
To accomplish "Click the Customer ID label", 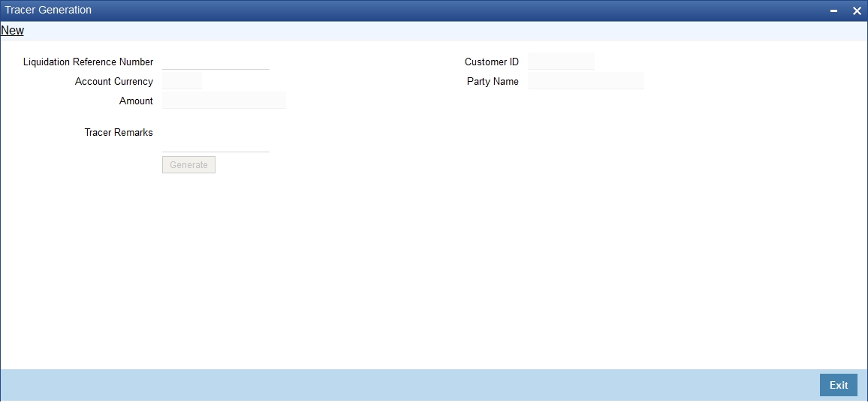I will [x=492, y=62].
